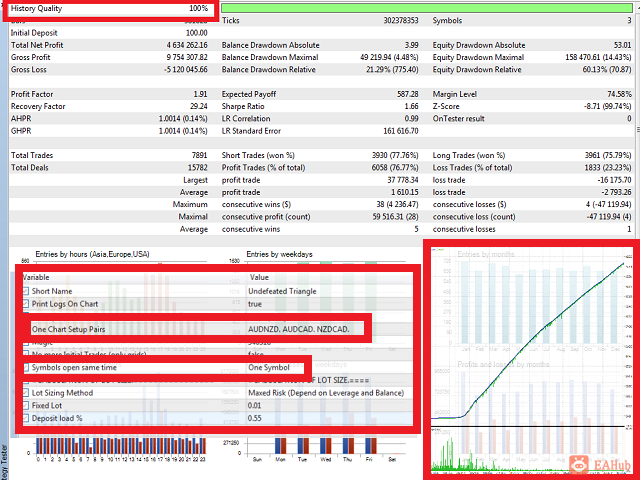Click the Friday bar in weekdays chart
Viewport: 640px width, 480px height.
(x=371, y=445)
